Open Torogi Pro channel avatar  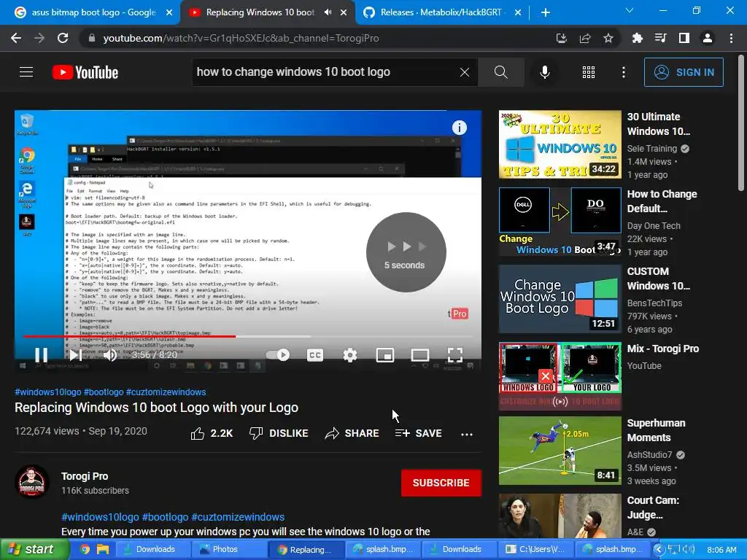(31, 481)
